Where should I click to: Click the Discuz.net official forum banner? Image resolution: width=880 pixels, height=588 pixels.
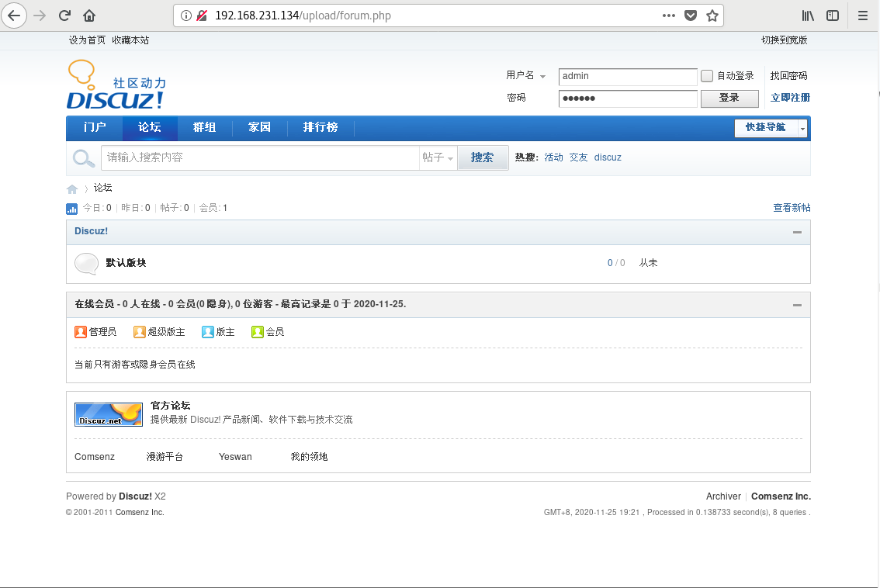[x=108, y=414]
